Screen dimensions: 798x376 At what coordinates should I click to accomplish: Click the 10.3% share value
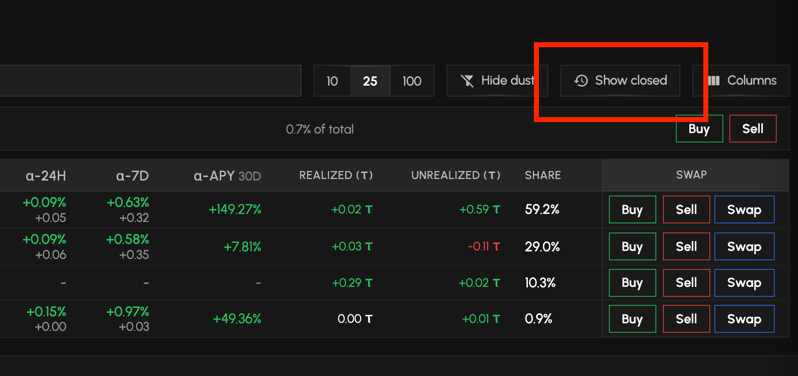(x=540, y=283)
